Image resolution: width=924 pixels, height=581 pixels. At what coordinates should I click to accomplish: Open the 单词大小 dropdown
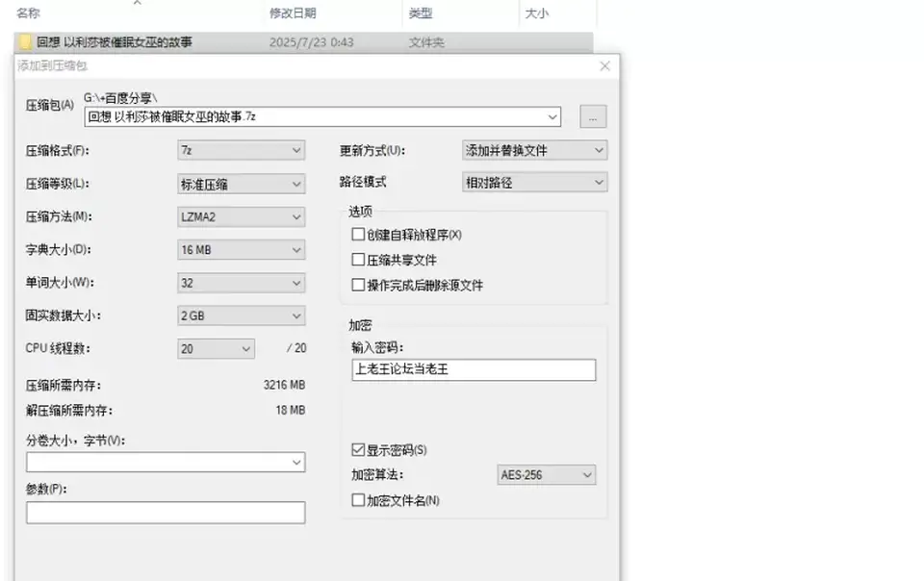(x=241, y=283)
